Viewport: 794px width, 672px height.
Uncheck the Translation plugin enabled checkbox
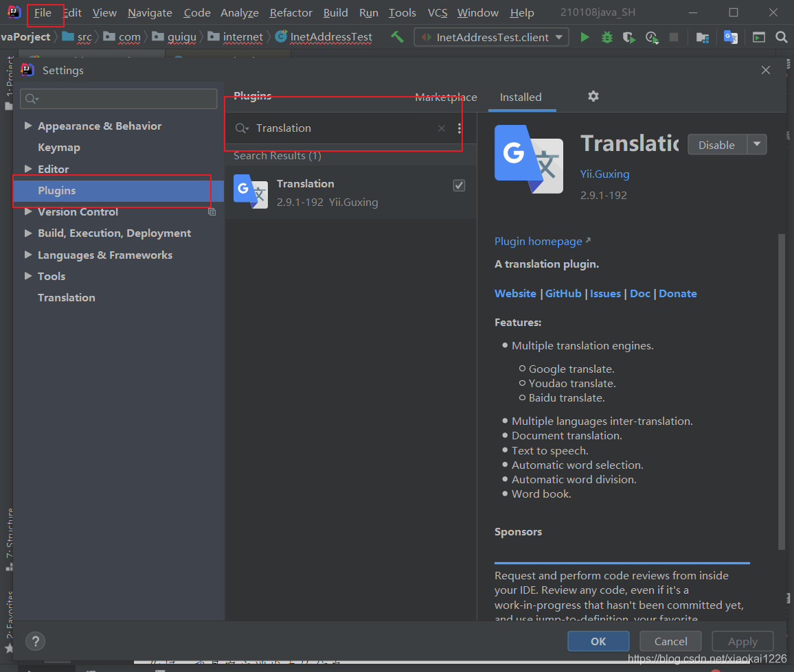[459, 185]
